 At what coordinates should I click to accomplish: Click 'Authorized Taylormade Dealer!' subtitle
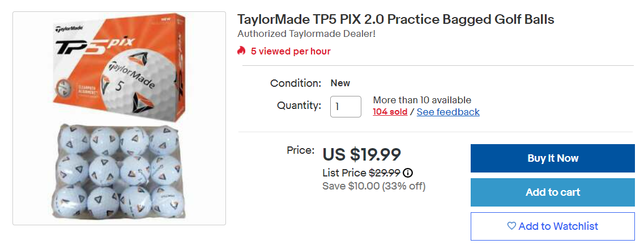(306, 34)
